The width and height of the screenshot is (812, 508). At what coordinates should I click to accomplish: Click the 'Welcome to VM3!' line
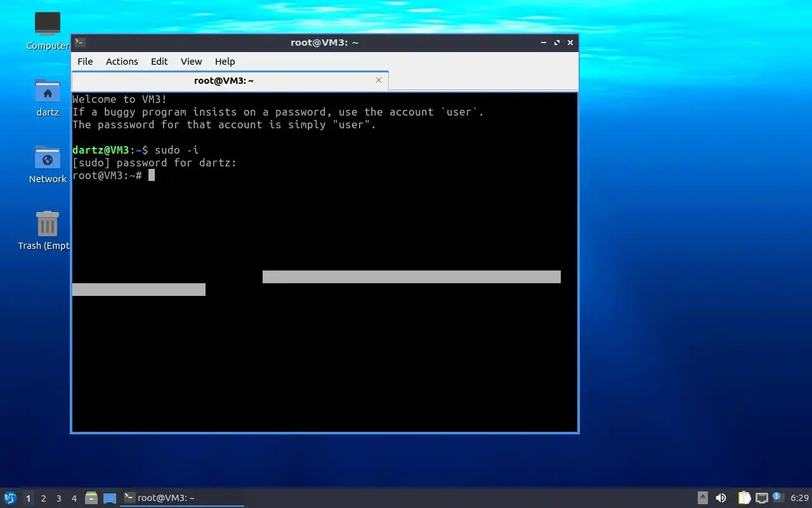(120, 99)
